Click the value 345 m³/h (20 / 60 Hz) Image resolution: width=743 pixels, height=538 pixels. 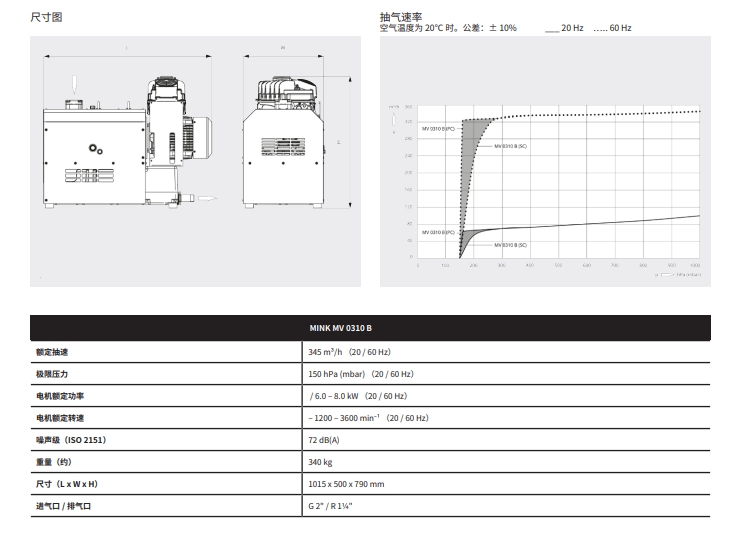point(349,352)
